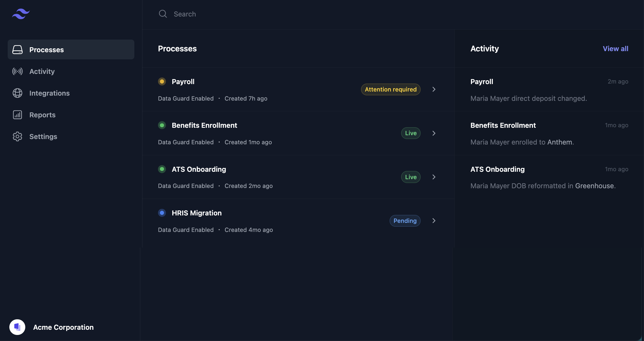
Task: Click the Payroll activity entry
Action: (x=549, y=89)
